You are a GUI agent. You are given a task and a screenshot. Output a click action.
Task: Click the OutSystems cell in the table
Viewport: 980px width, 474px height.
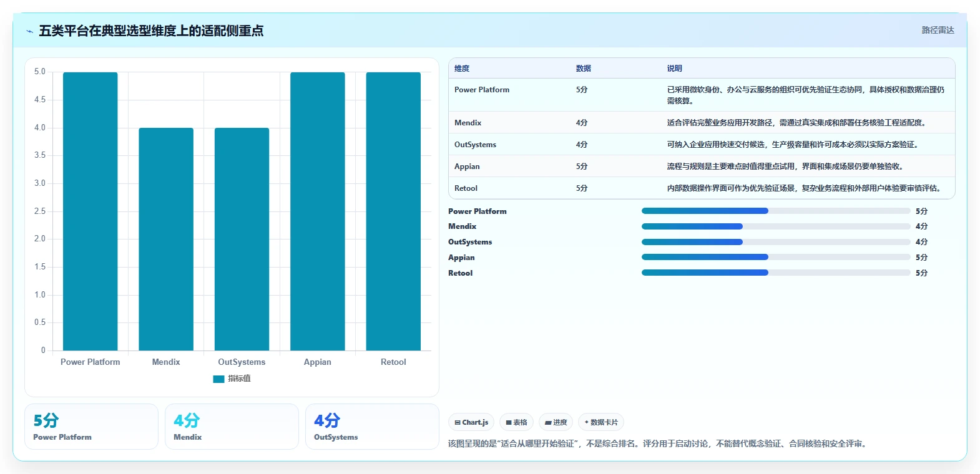pos(476,145)
